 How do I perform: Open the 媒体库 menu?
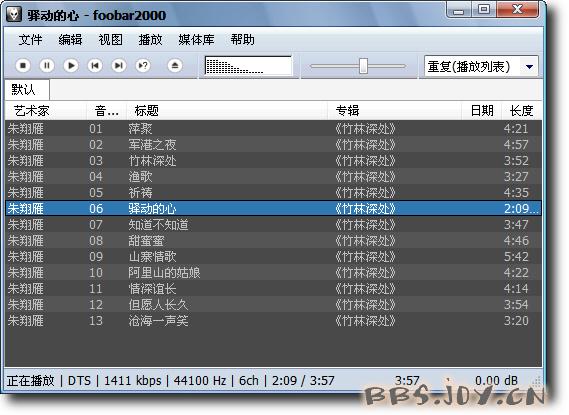point(196,40)
